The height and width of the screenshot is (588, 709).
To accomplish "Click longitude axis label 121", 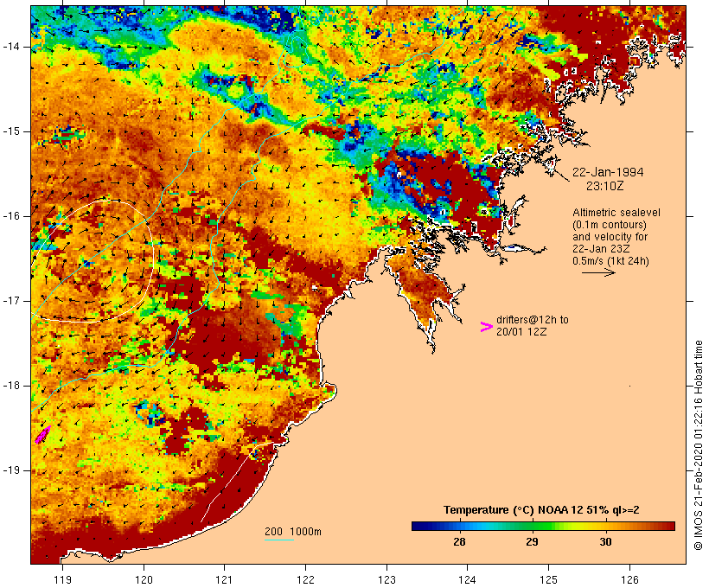I will point(224,579).
